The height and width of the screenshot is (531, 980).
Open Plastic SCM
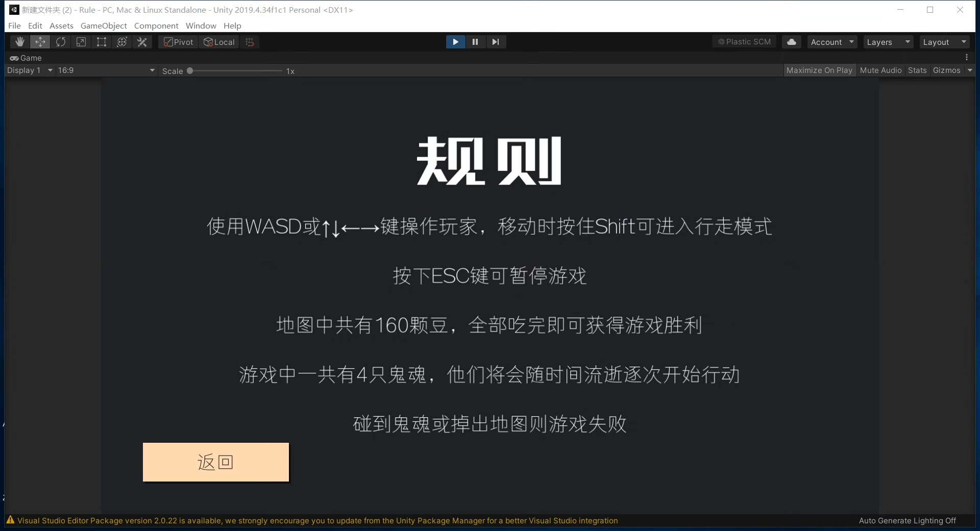coord(744,42)
